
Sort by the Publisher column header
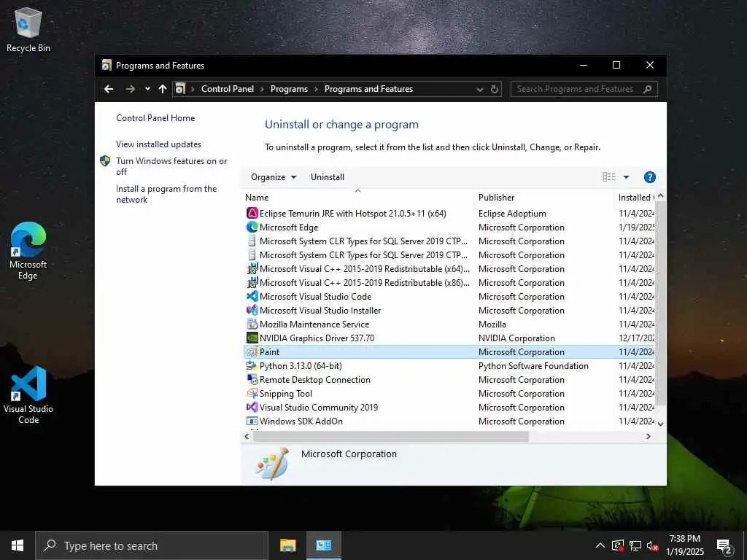pyautogui.click(x=544, y=197)
